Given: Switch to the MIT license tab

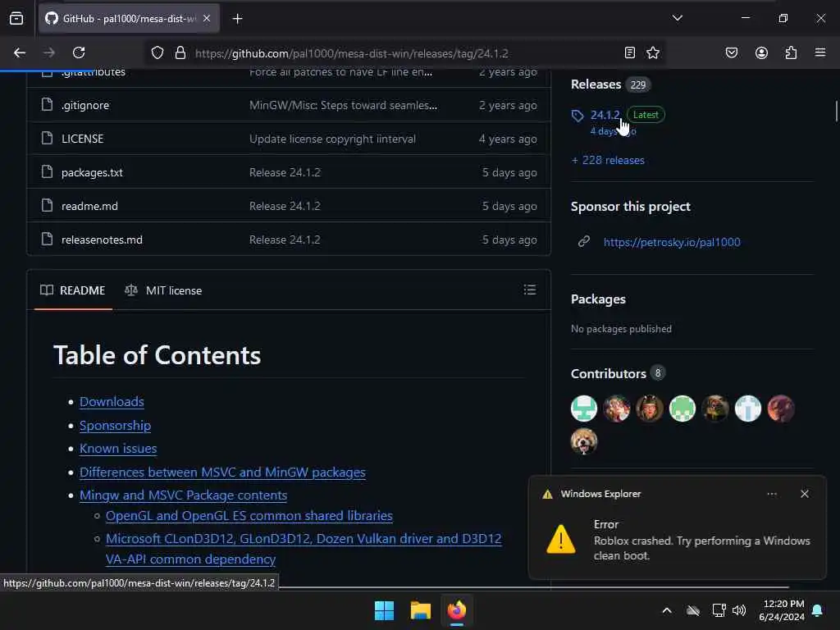Looking at the screenshot, I should [163, 290].
